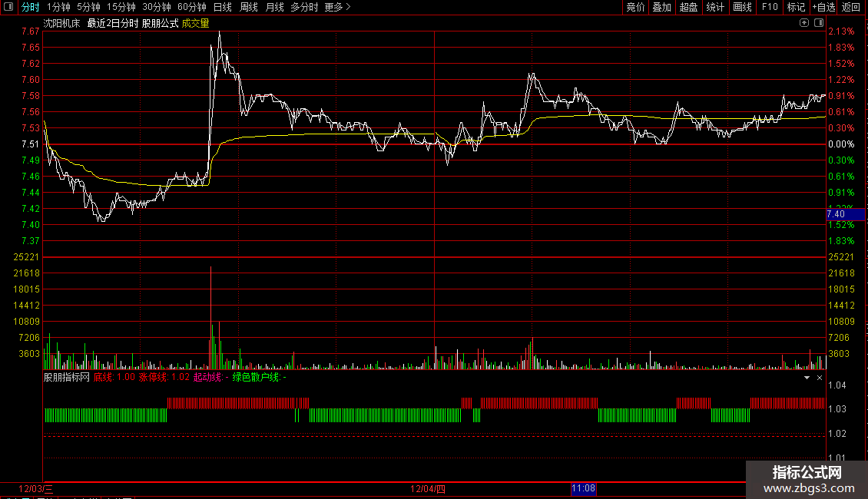The image size is (868, 499).
Task: Click the 股朋公式 label
Action: point(160,23)
